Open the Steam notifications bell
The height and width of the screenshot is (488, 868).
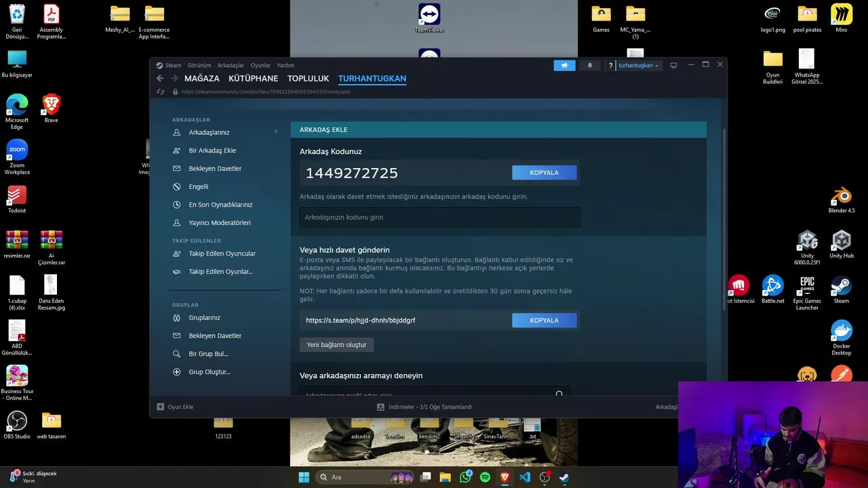589,65
